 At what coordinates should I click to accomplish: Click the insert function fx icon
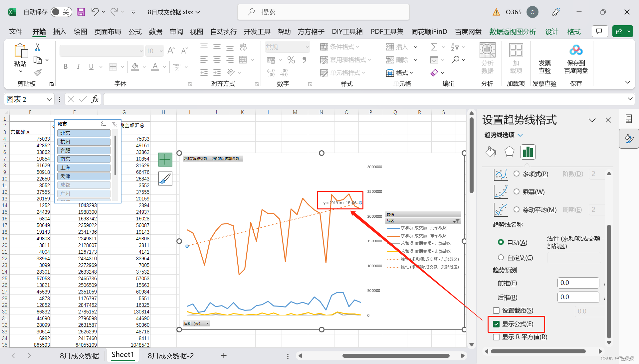pos(95,99)
